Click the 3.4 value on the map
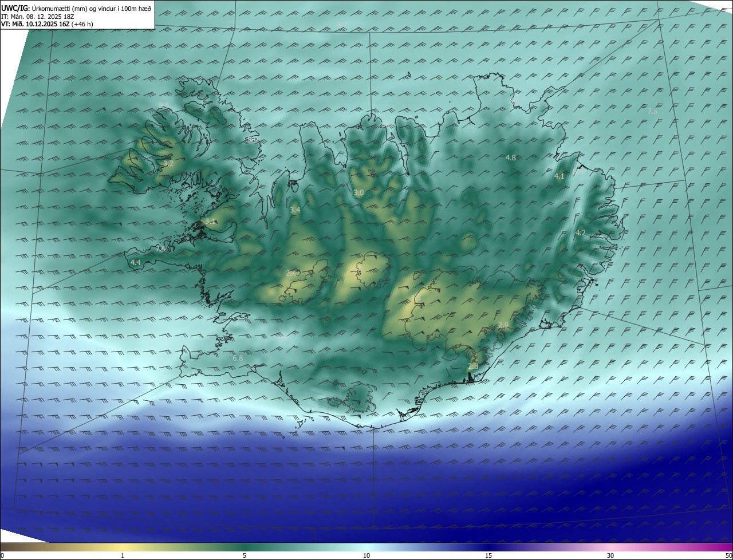 click(295, 211)
